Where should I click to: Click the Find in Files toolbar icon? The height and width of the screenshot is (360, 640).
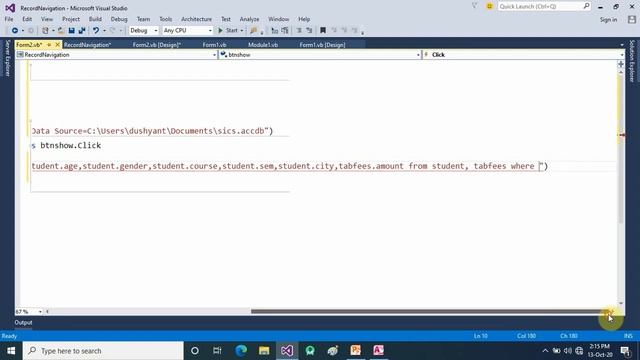pos(253,31)
